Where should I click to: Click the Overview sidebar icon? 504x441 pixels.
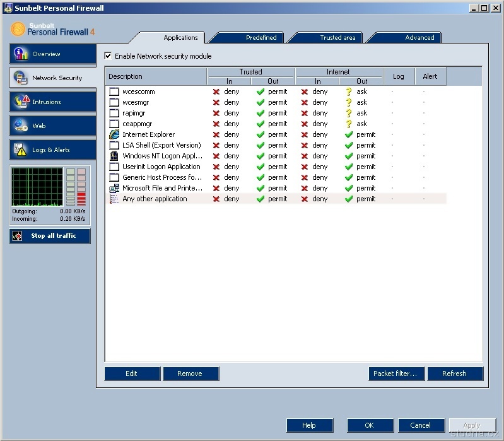click(x=21, y=54)
